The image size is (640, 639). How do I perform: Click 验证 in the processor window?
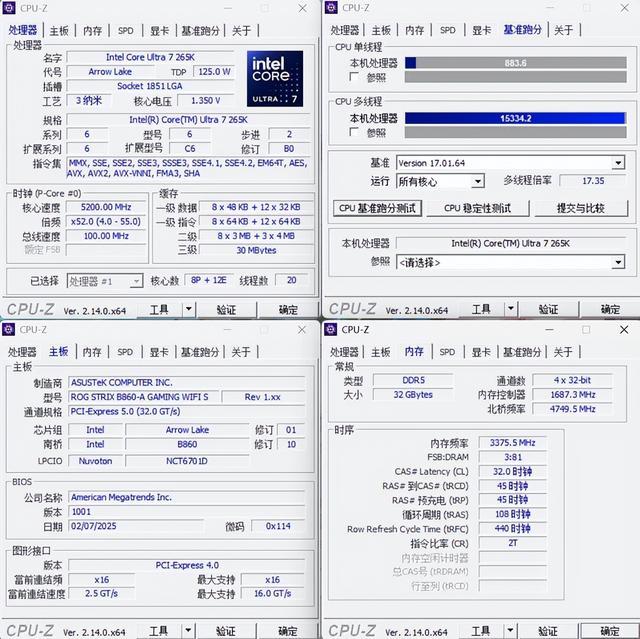click(227, 310)
